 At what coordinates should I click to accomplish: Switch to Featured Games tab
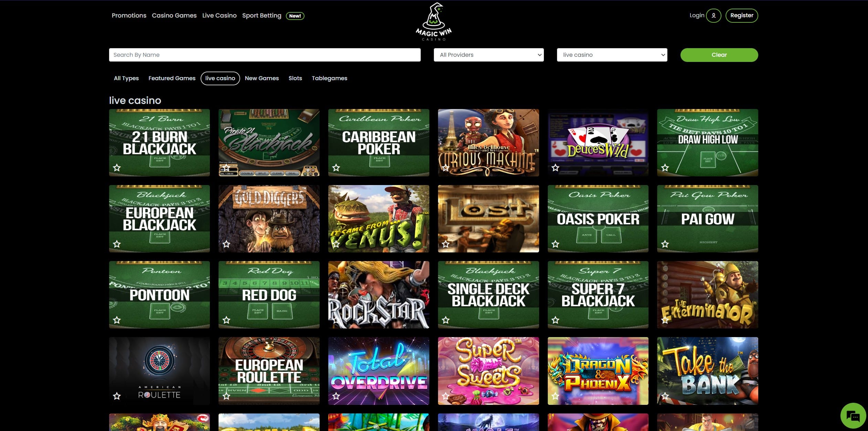click(172, 78)
